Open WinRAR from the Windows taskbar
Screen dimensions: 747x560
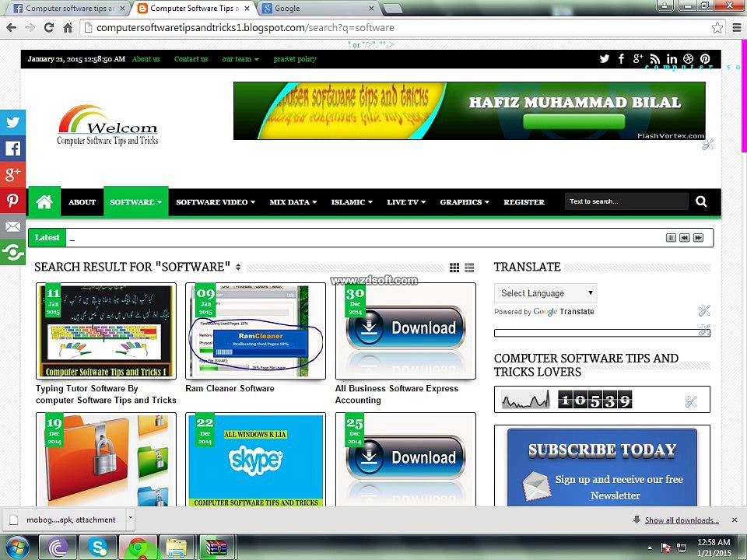tap(217, 548)
